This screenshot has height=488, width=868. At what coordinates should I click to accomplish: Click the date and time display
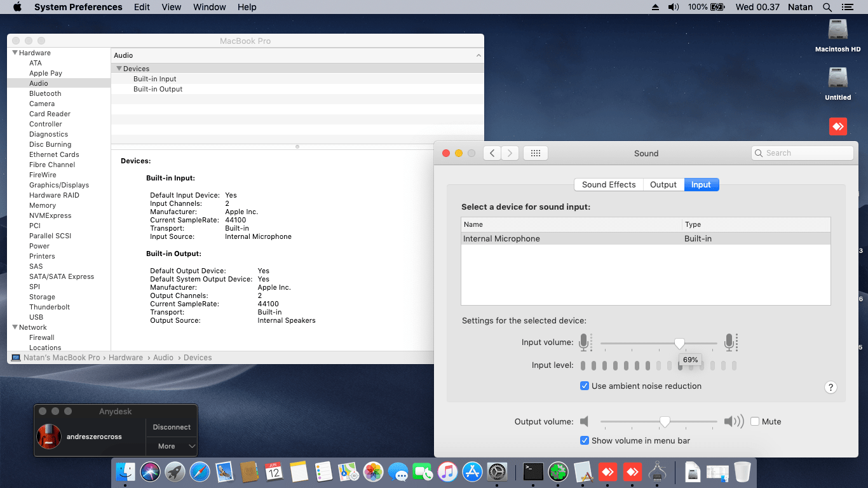pos(757,7)
